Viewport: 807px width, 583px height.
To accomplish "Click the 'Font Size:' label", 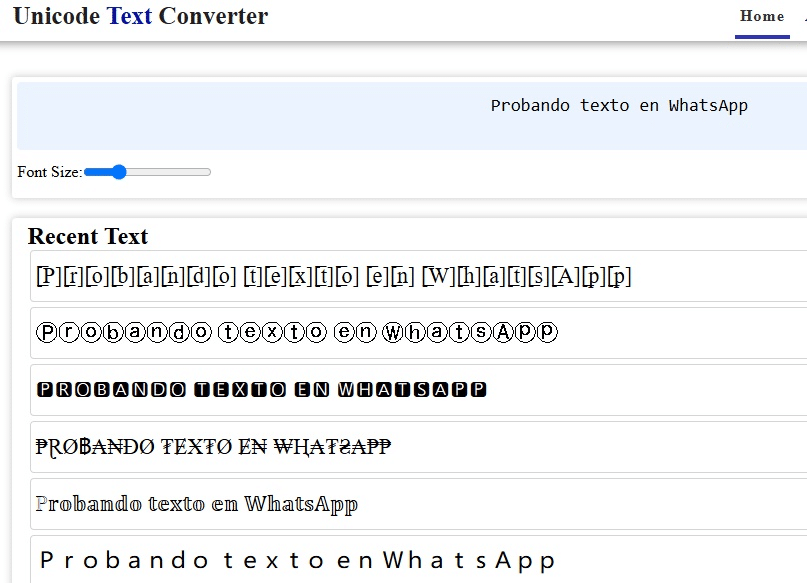I will (49, 172).
